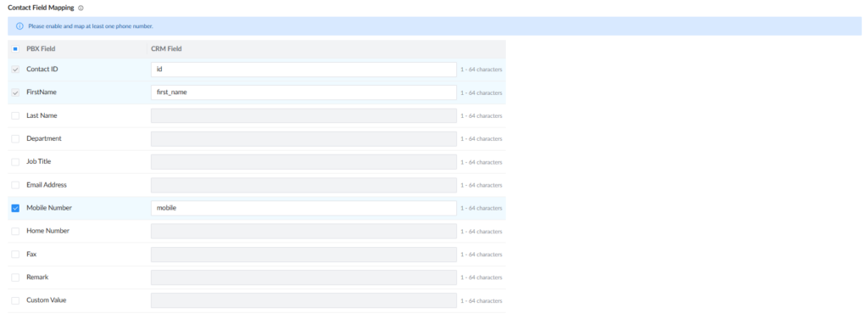Viewport: 868px width, 319px height.
Task: Enable the Department checkbox
Action: coord(15,139)
